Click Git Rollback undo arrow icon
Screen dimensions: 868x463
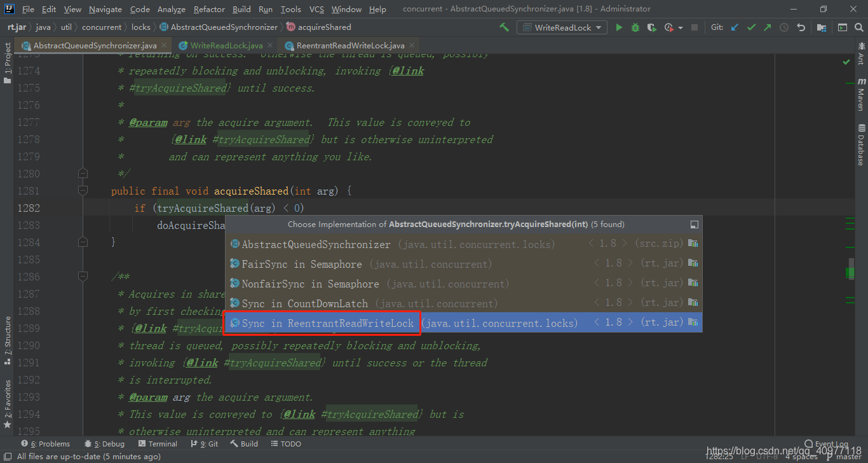[x=801, y=27]
